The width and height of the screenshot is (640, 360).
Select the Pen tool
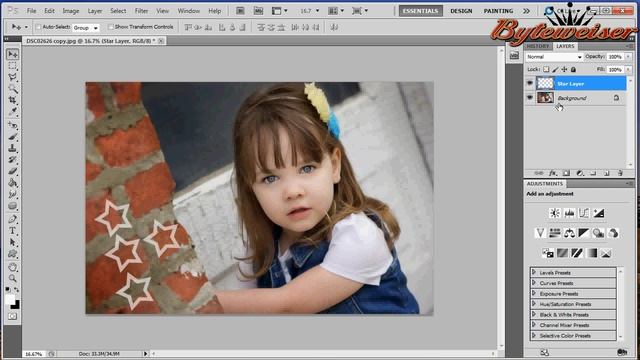(x=13, y=219)
